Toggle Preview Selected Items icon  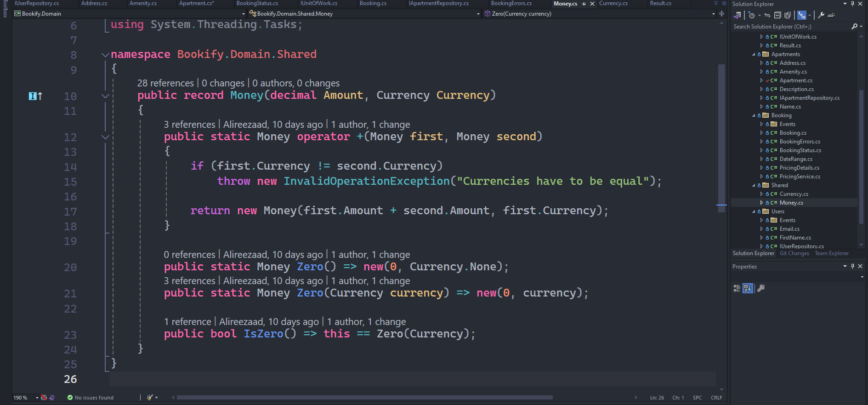click(831, 15)
